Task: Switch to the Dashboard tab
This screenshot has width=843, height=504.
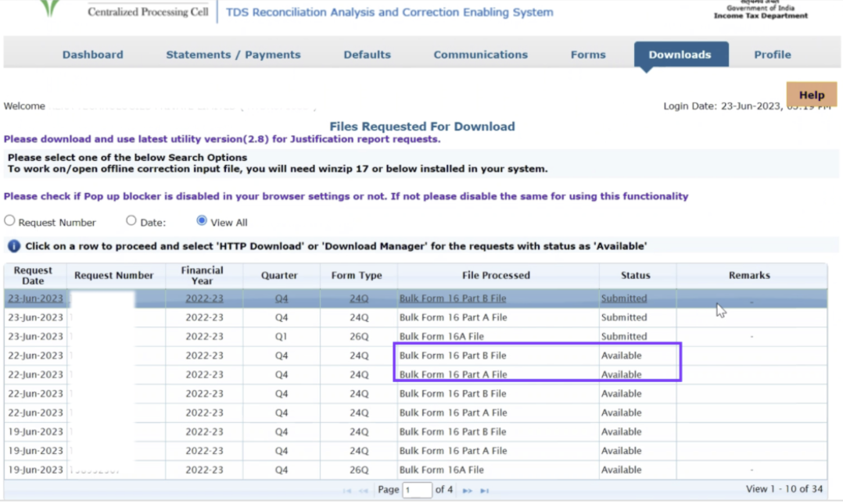Action: (x=92, y=55)
